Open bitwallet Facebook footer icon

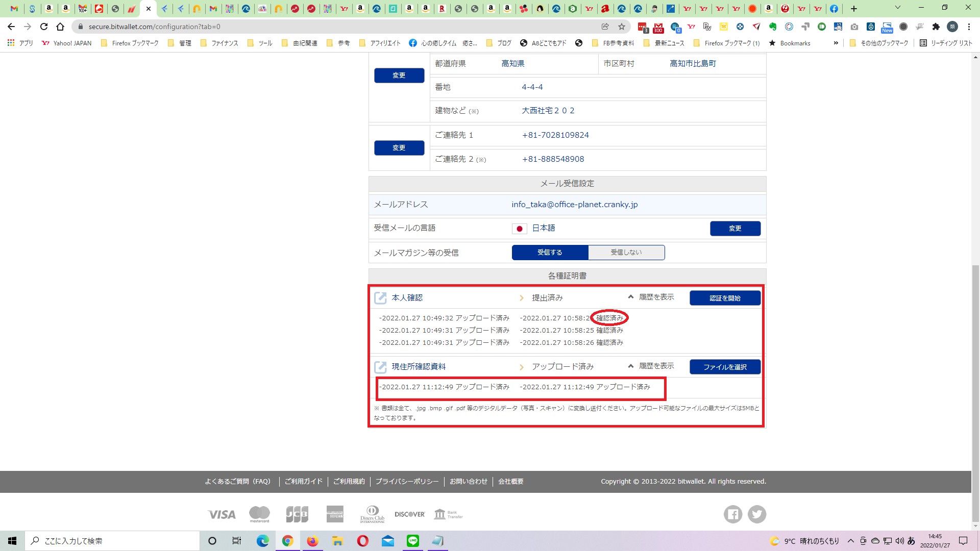(732, 514)
